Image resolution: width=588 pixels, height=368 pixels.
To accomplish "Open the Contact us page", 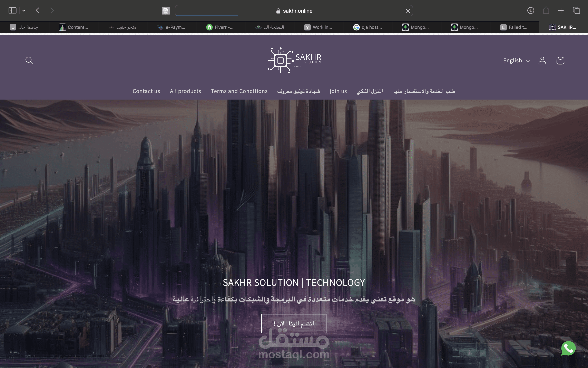I will [x=146, y=91].
